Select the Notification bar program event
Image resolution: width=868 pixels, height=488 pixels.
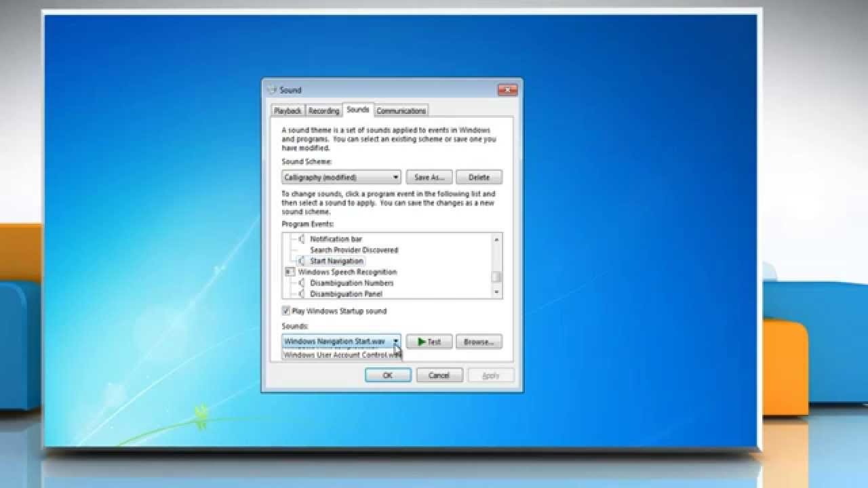click(x=336, y=239)
